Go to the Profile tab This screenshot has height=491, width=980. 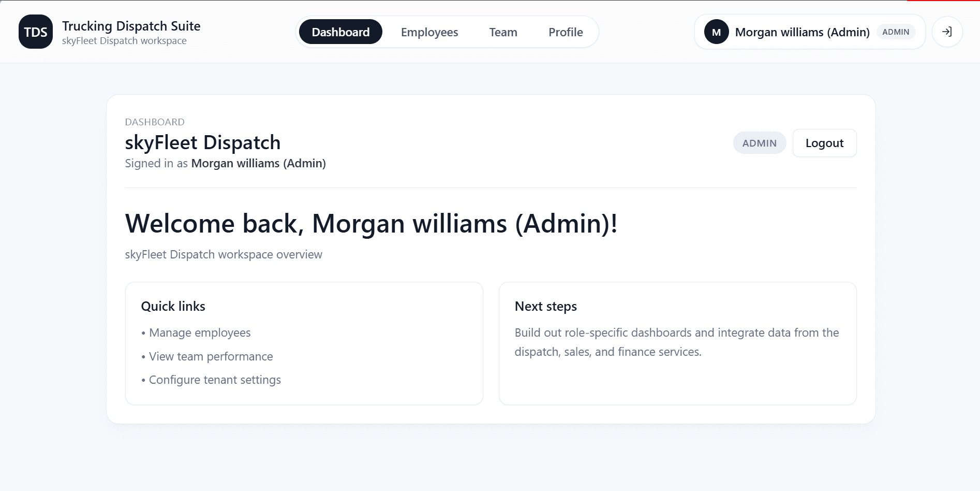point(566,32)
